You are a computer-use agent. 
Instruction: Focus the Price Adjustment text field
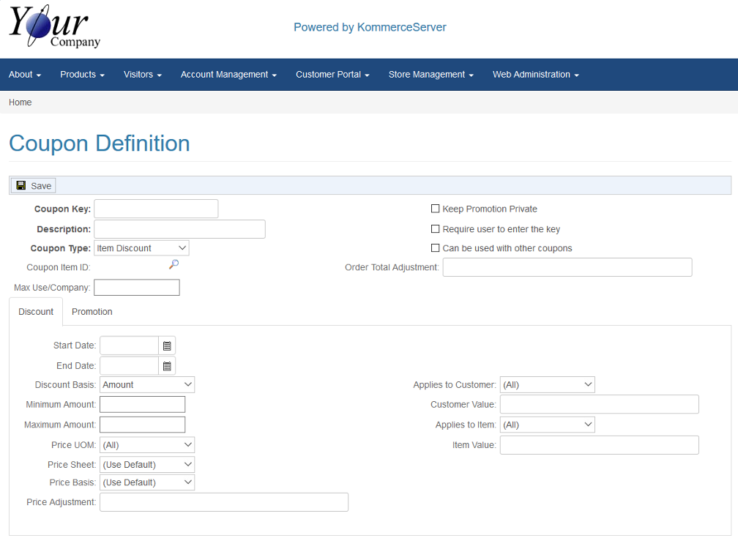(x=224, y=502)
